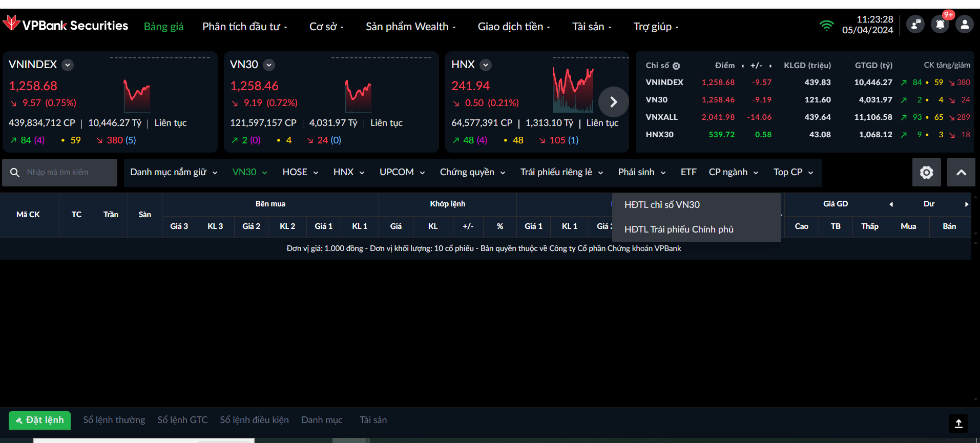Expand the VNINDEX index dropdown

[68, 65]
